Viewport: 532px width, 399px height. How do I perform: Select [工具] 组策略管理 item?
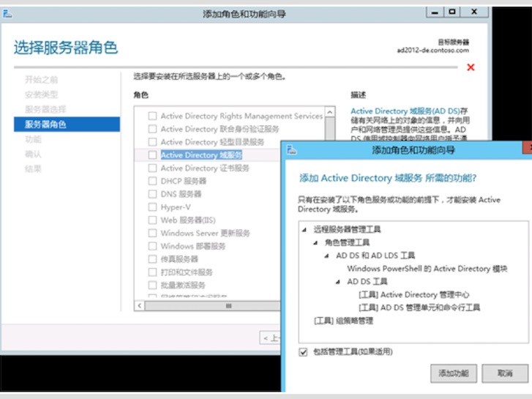tap(343, 321)
